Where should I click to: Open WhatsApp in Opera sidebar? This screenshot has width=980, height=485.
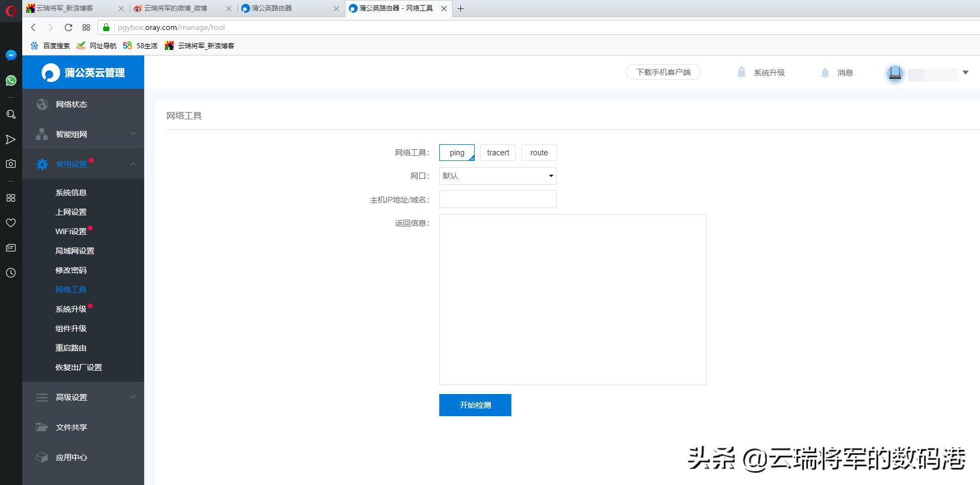click(x=11, y=80)
